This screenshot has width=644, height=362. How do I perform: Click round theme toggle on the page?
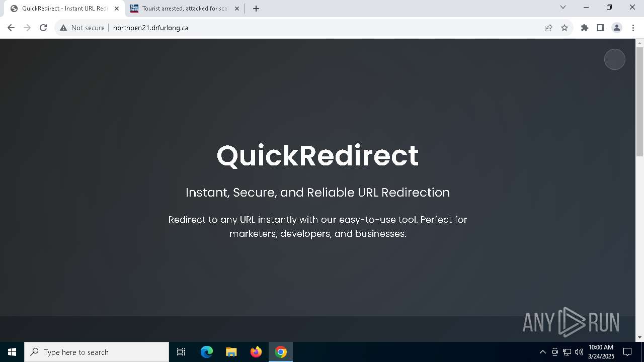click(x=615, y=59)
